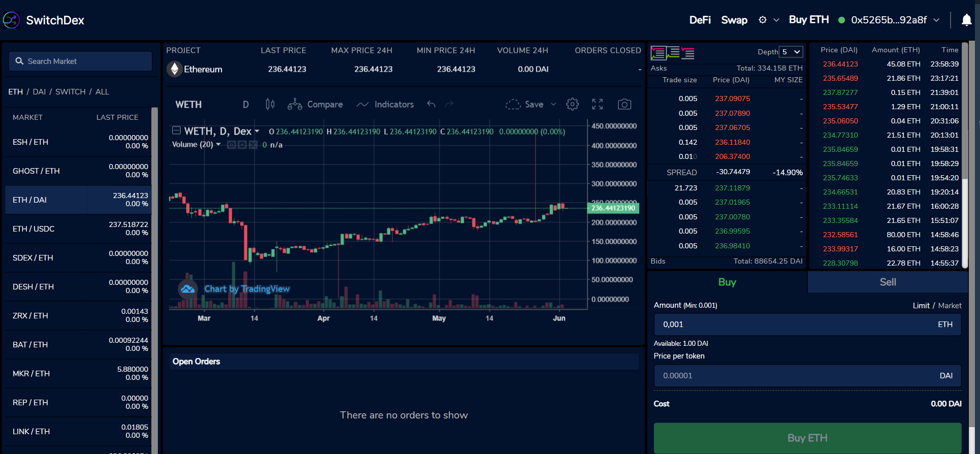Click the Ethereum project logo
Viewport: 980px width, 454px height.
point(175,69)
